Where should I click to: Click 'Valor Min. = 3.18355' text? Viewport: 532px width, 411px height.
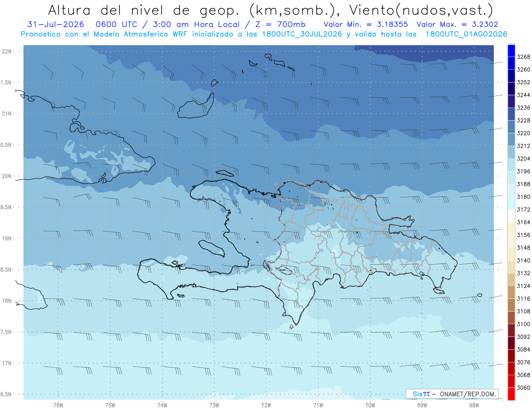(366, 25)
